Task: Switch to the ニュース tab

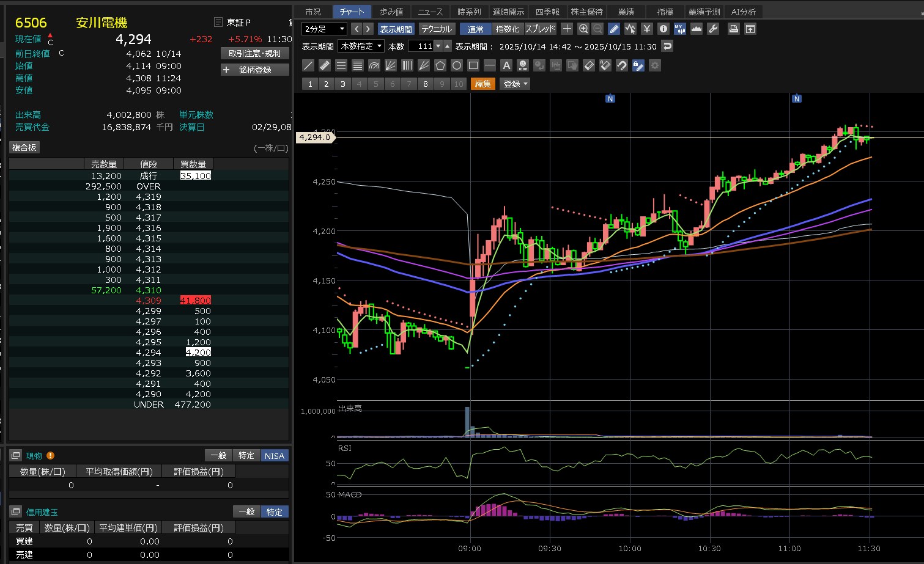Action: [x=430, y=12]
